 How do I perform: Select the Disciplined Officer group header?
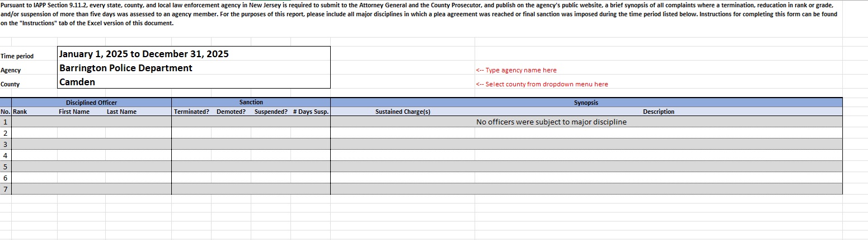click(91, 103)
